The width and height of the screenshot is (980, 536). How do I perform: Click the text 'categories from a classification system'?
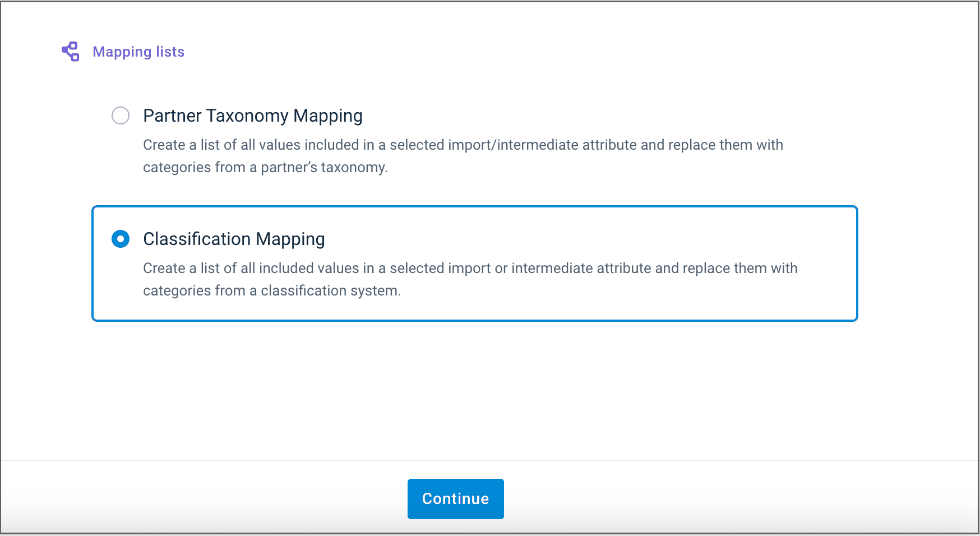pyautogui.click(x=271, y=290)
